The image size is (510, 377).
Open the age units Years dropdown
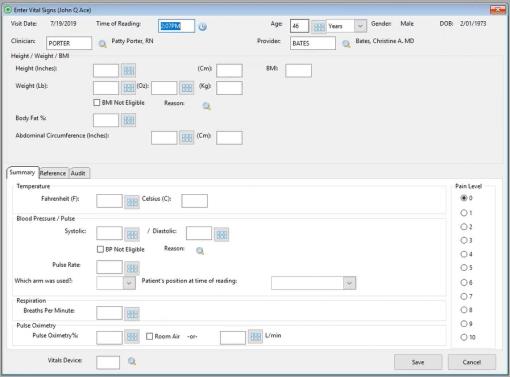coord(360,26)
